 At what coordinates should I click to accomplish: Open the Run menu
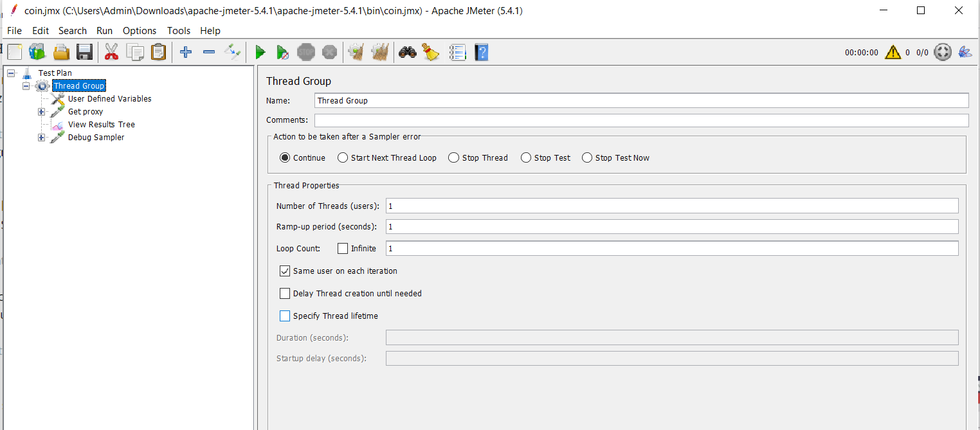(105, 30)
